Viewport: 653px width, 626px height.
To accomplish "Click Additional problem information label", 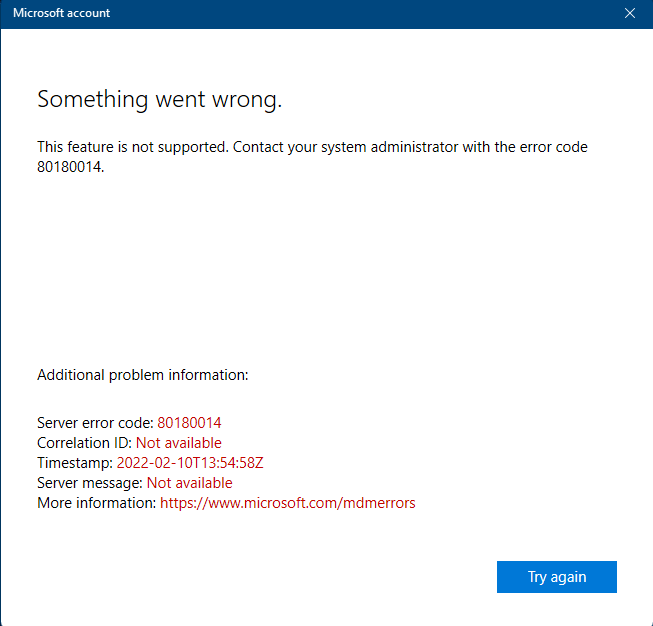I will tap(142, 375).
